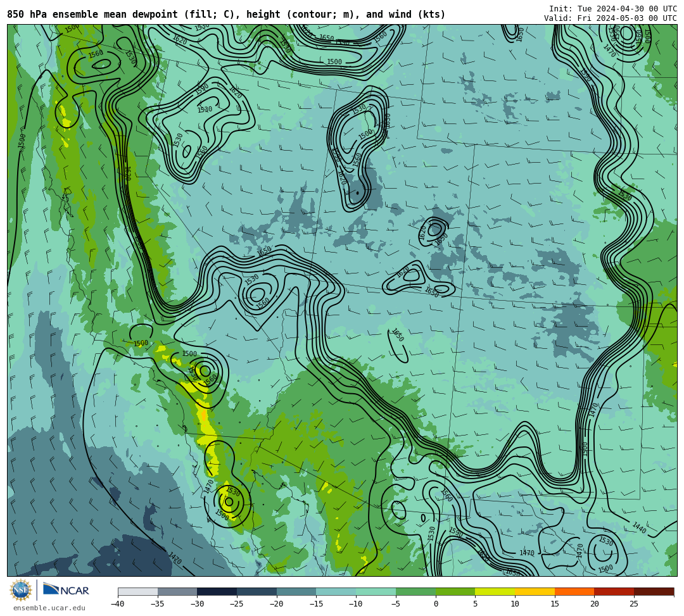Click the Init: Tue 2024-04-30 00 UTC text

tap(613, 9)
